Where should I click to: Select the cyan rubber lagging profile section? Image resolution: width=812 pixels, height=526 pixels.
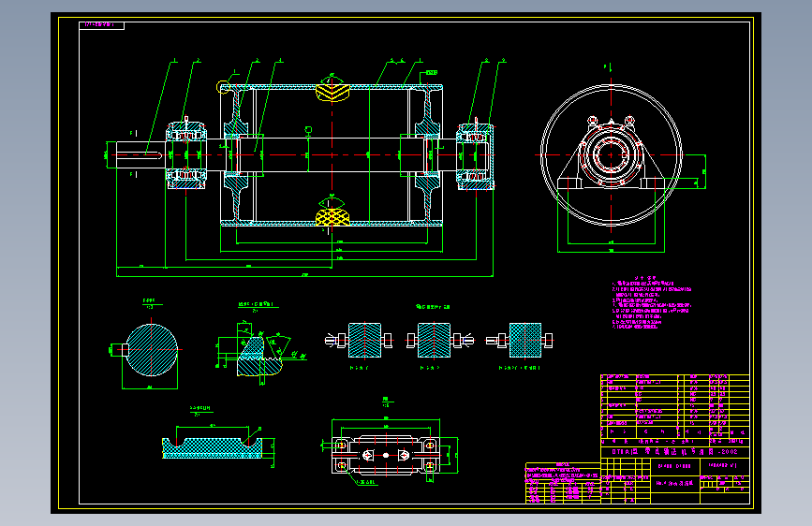click(213, 448)
